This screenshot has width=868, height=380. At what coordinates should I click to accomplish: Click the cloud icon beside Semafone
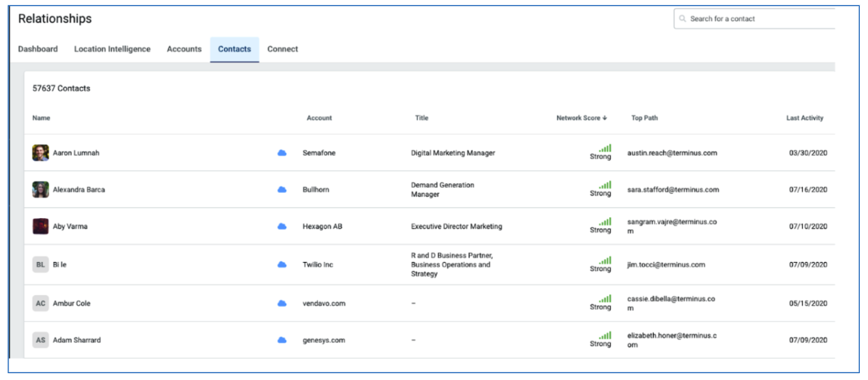[x=282, y=153]
